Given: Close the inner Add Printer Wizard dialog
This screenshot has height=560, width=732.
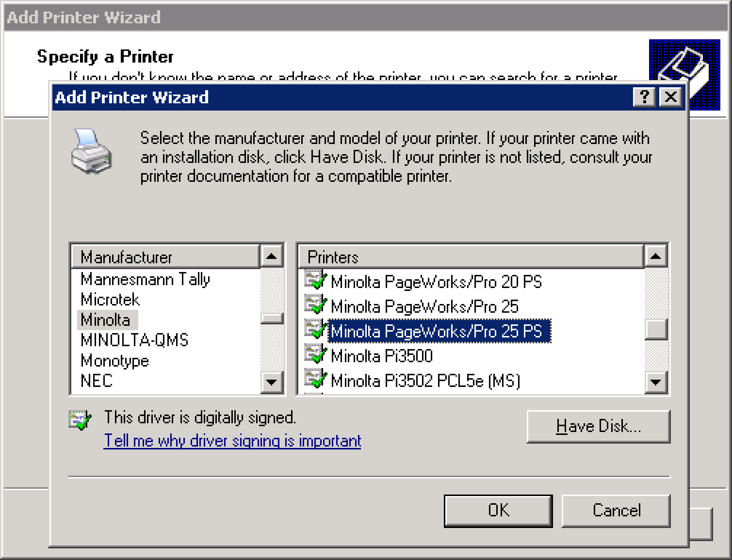Looking at the screenshot, I should 671,97.
